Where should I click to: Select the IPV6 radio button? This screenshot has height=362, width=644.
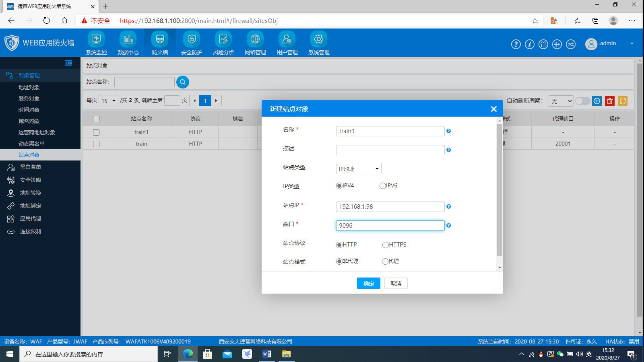coord(382,186)
